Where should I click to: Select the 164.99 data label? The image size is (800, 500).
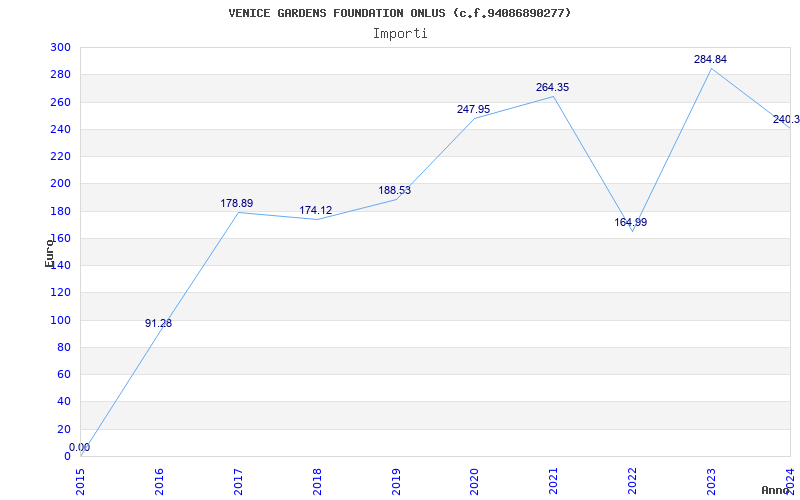click(x=631, y=222)
